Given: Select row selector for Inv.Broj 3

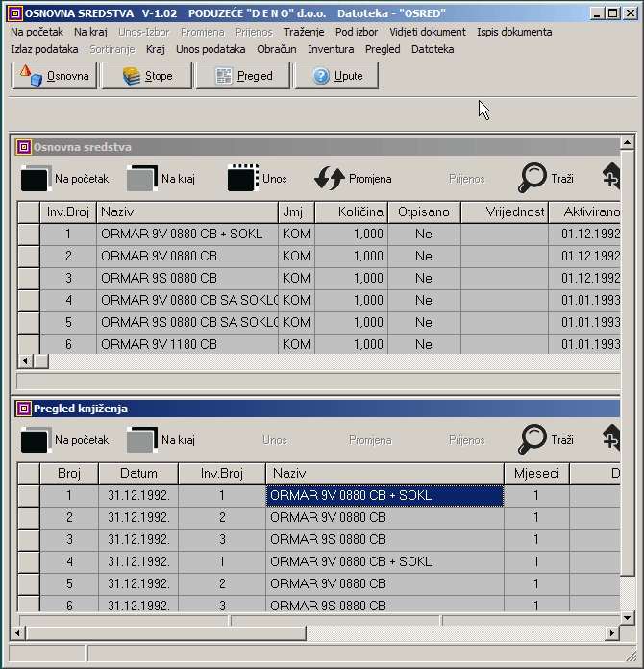Looking at the screenshot, I should (x=28, y=278).
